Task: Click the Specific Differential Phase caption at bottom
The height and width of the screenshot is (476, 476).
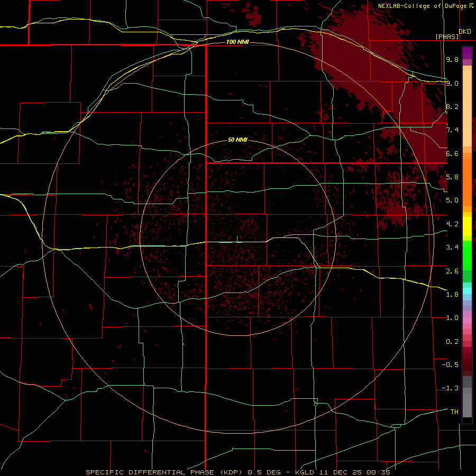Action: pyautogui.click(x=237, y=472)
